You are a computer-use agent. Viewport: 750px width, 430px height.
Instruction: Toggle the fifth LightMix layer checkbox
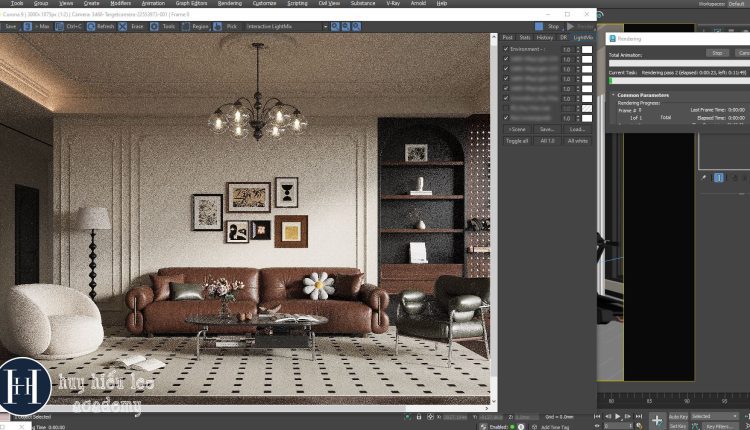point(506,88)
